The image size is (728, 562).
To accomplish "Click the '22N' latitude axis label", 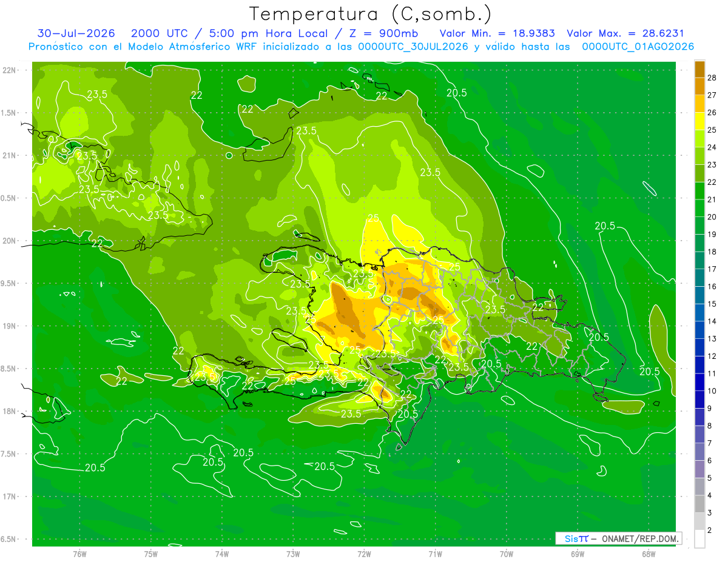I will click(10, 70).
